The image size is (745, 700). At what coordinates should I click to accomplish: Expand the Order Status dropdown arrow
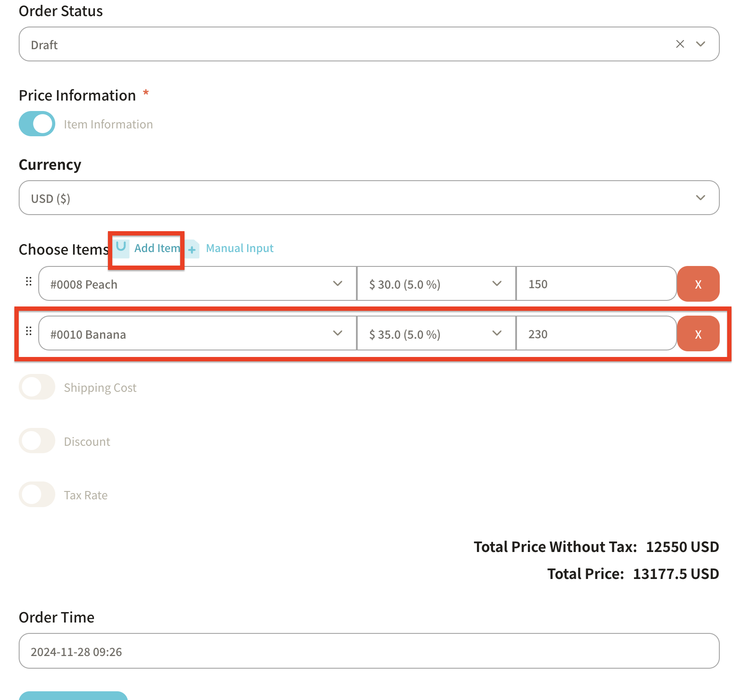tap(700, 44)
